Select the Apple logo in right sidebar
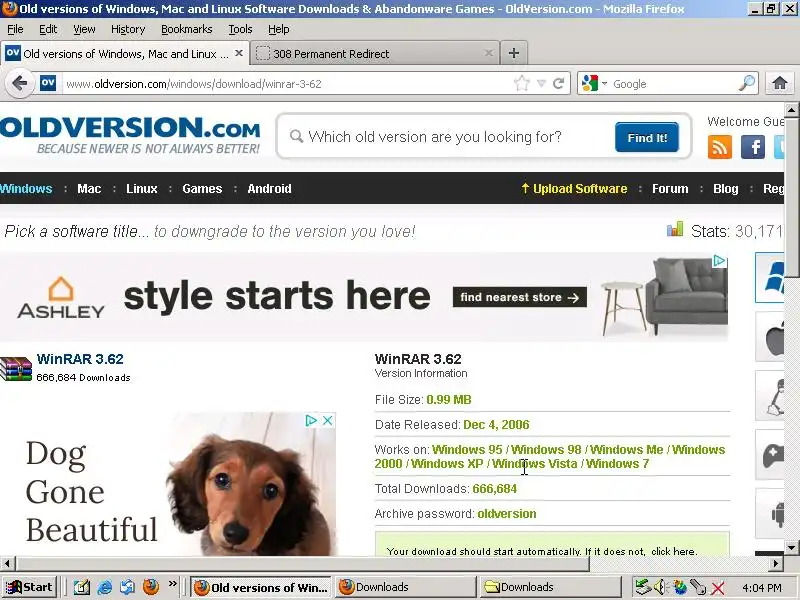This screenshot has height=600, width=800. (x=770, y=337)
